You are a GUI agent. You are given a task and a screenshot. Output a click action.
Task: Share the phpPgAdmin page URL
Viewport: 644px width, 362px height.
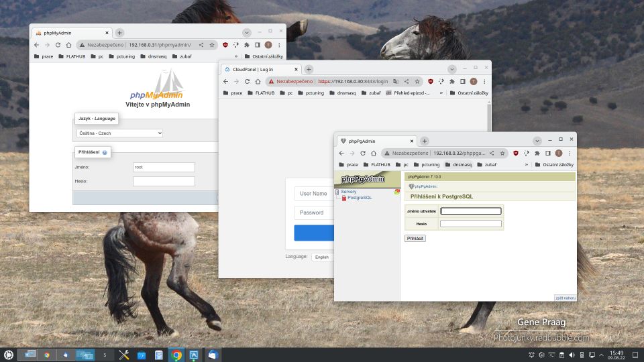click(492, 153)
